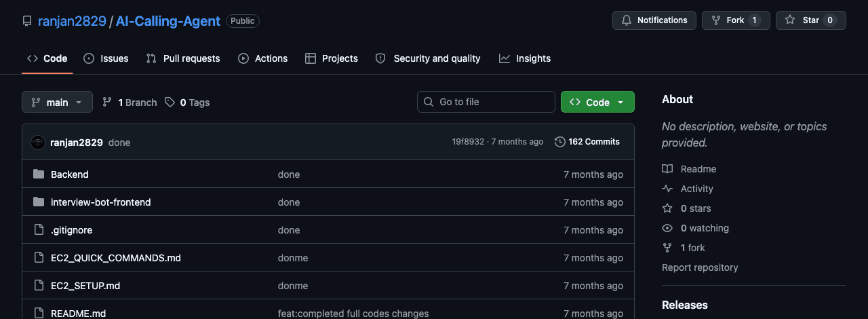
Task: Click '7 months ago' on the EC2_SETUP.md row
Action: point(593,286)
